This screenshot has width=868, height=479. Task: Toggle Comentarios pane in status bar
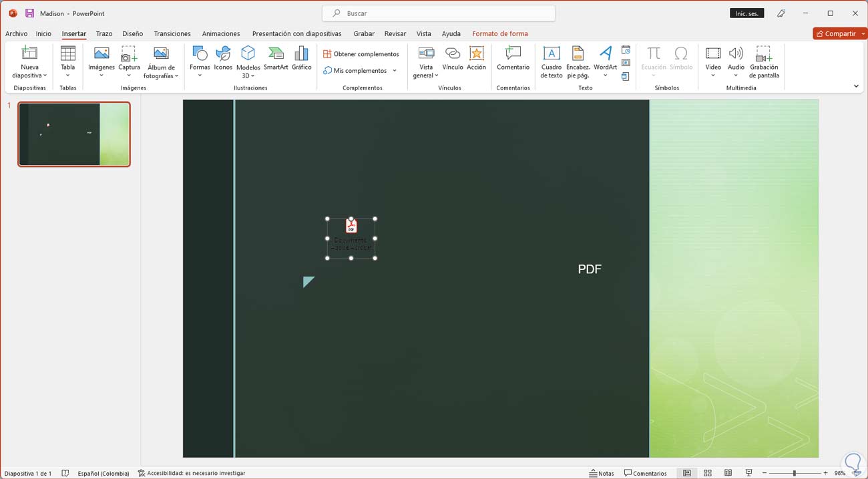(646, 473)
